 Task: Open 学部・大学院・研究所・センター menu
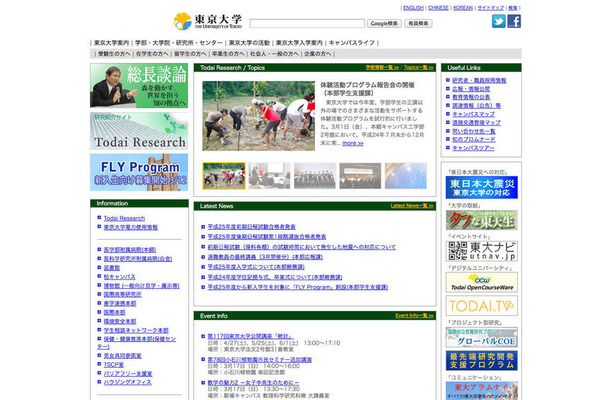(x=179, y=43)
